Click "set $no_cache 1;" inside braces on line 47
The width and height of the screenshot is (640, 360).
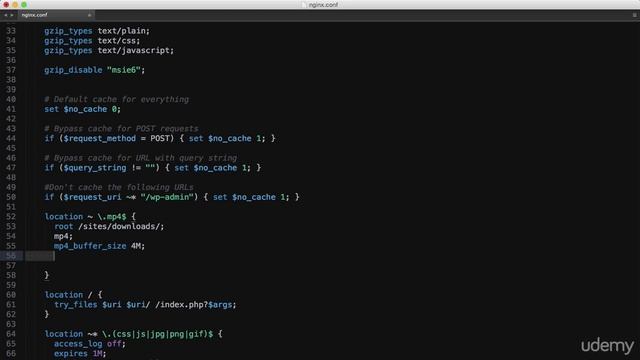pyautogui.click(x=213, y=168)
